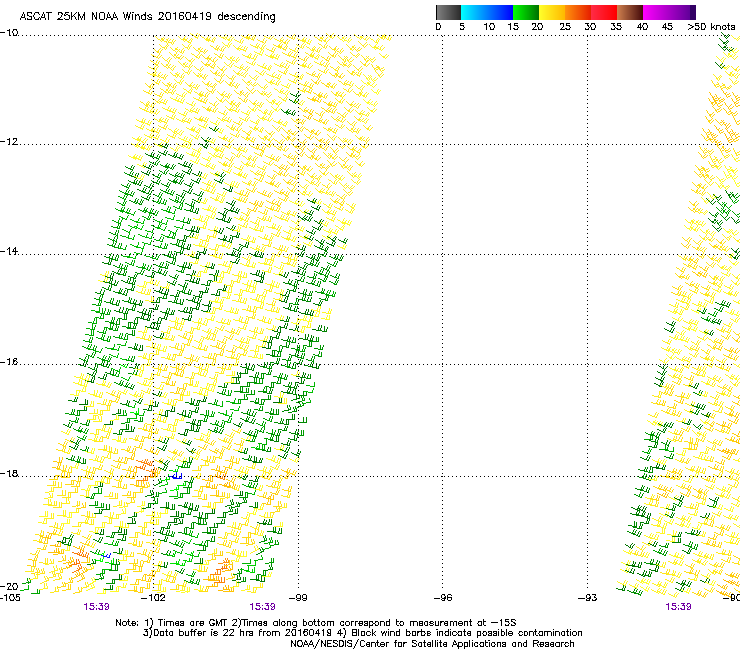Click the red 30-35 knots color segment
The height and width of the screenshot is (650, 740).
pyautogui.click(x=604, y=12)
